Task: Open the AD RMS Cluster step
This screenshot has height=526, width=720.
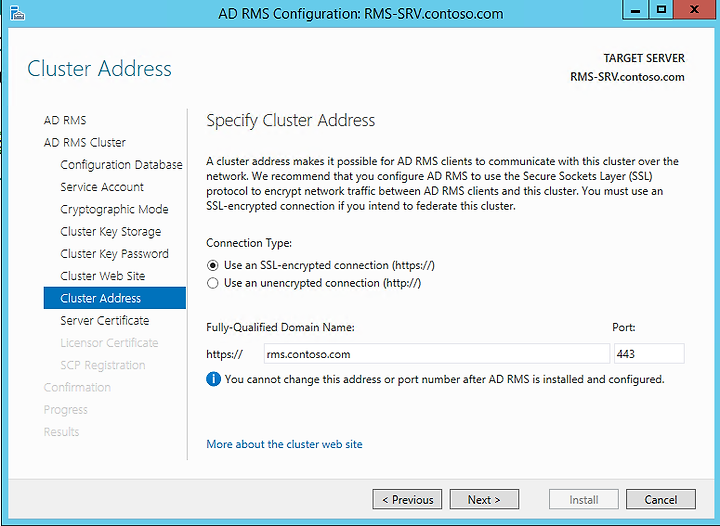Action: coord(84,143)
